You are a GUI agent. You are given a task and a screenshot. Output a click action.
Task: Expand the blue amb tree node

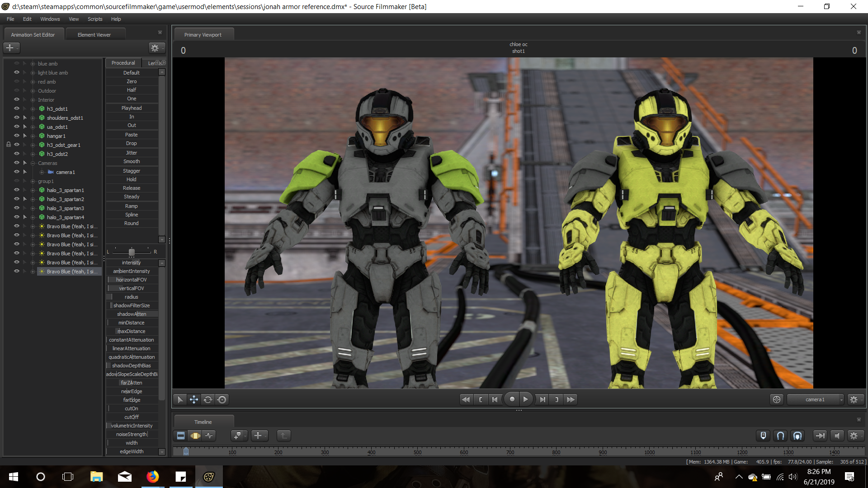coord(33,64)
